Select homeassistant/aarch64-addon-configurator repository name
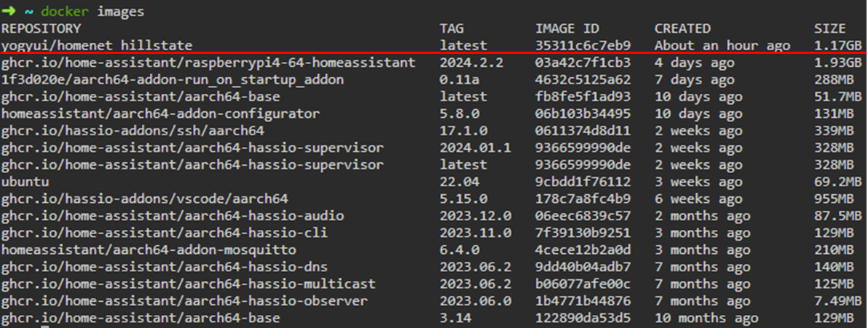This screenshot has height=328, width=868. click(160, 114)
